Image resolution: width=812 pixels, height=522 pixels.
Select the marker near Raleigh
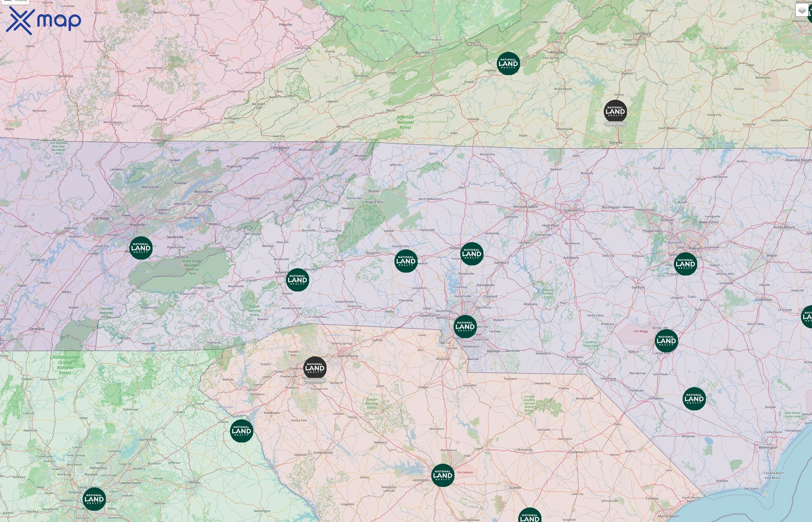point(685,263)
